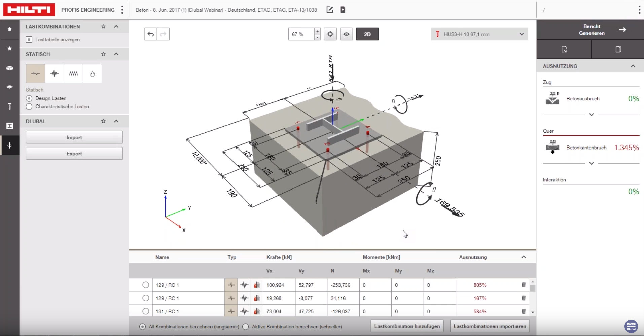Collapse the AUSNUTZUNG panel
This screenshot has width=644, height=336.
[x=634, y=66]
